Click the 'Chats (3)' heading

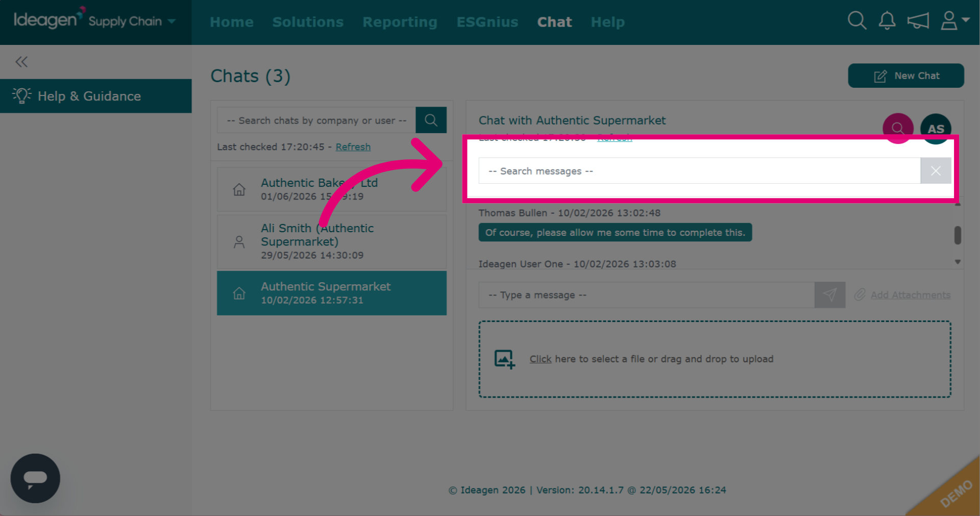tap(250, 76)
